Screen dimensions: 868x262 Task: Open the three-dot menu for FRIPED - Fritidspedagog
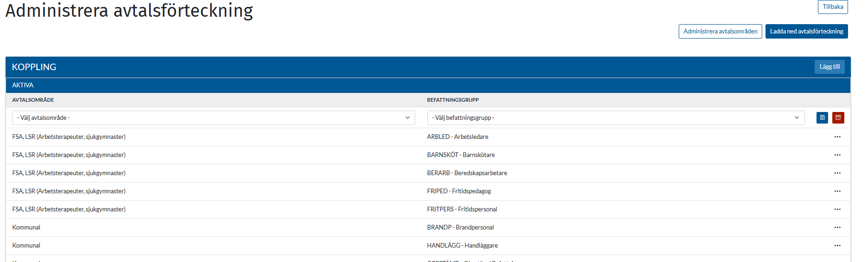point(837,191)
